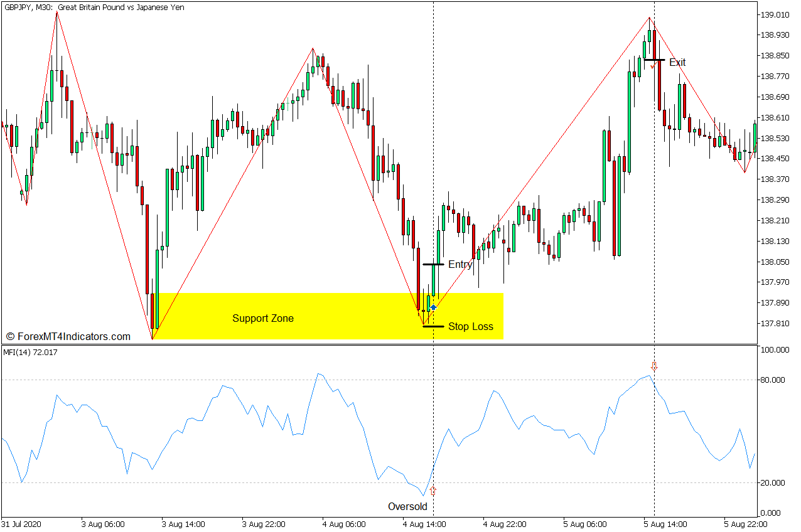Click the Entry horizontal line marker
Screen dimensions: 801x532
[433, 264]
